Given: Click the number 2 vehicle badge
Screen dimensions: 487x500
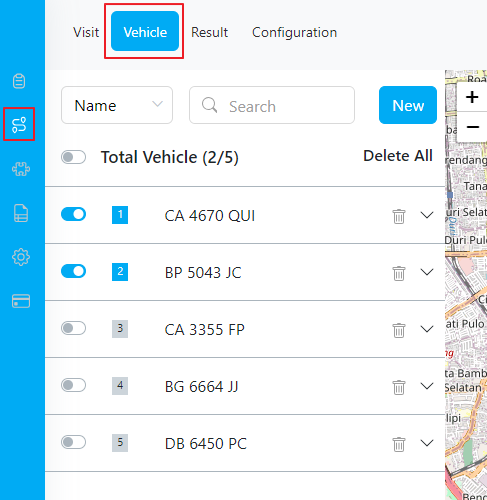Looking at the screenshot, I should pos(120,272).
